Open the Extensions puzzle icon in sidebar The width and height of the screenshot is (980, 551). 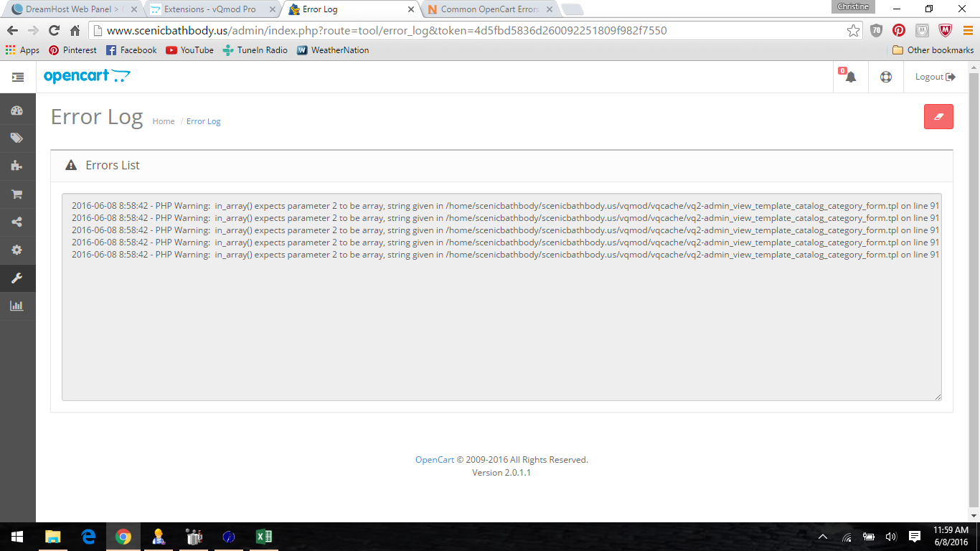(x=17, y=166)
